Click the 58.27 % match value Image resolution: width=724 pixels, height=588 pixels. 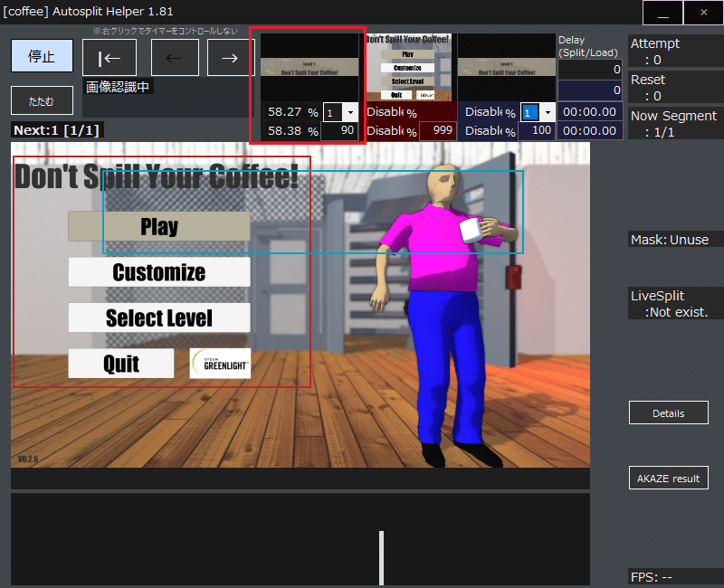292,112
